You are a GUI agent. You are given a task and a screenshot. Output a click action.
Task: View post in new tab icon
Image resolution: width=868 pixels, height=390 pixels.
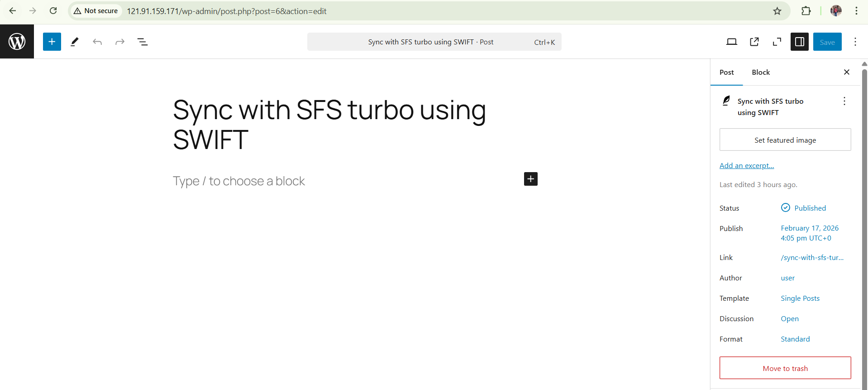point(754,42)
